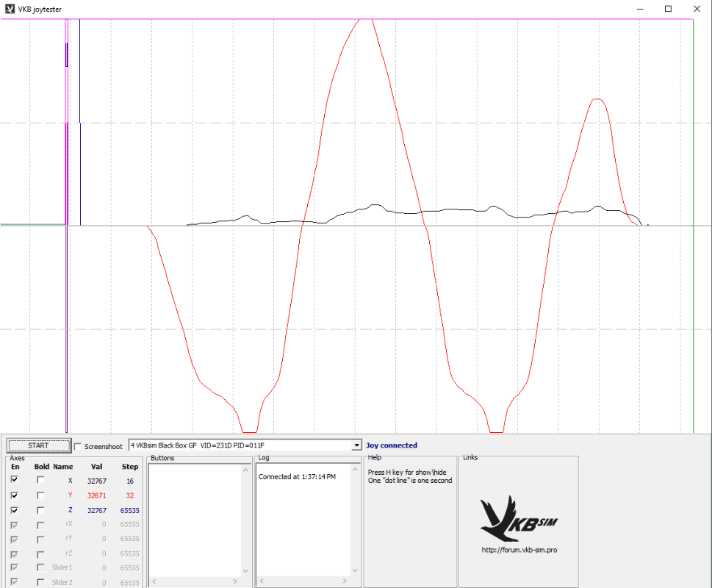This screenshot has height=588, width=712.
Task: Click the Log entry 'Connected at 1:37:14 PM'
Action: click(297, 477)
